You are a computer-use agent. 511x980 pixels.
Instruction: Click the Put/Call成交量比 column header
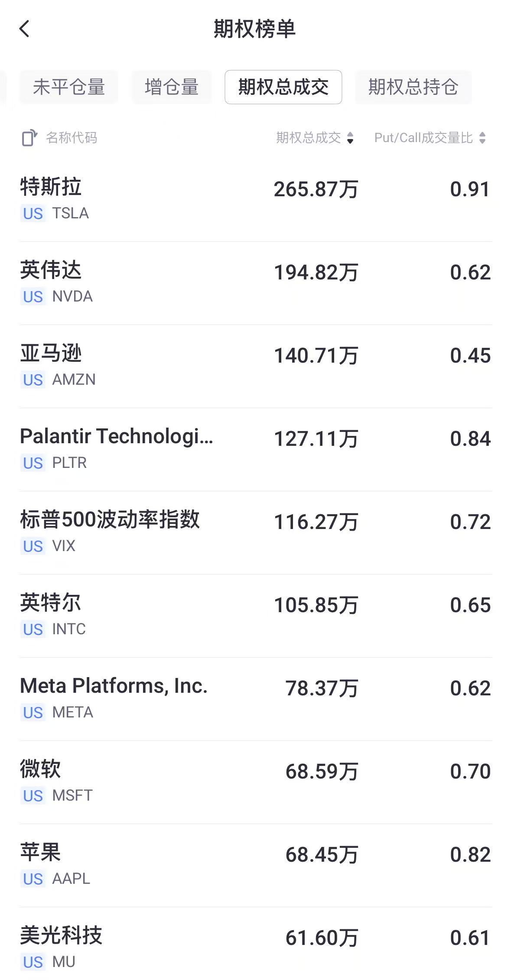423,138
